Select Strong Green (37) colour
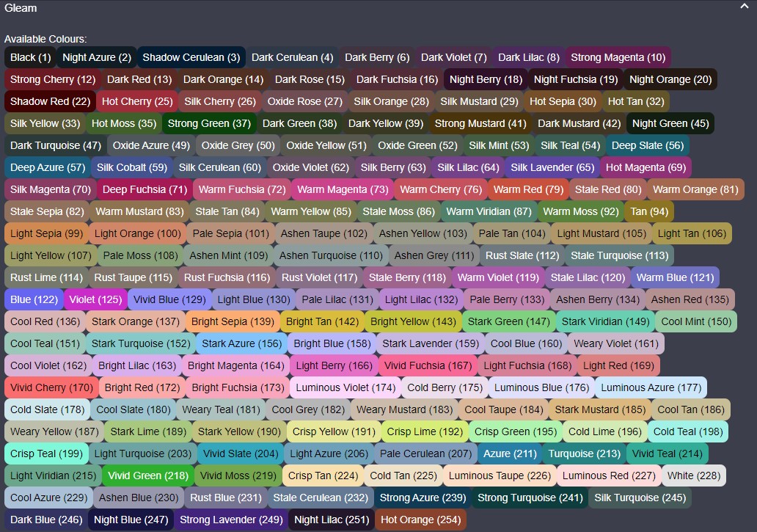This screenshot has width=757, height=532. pos(209,123)
